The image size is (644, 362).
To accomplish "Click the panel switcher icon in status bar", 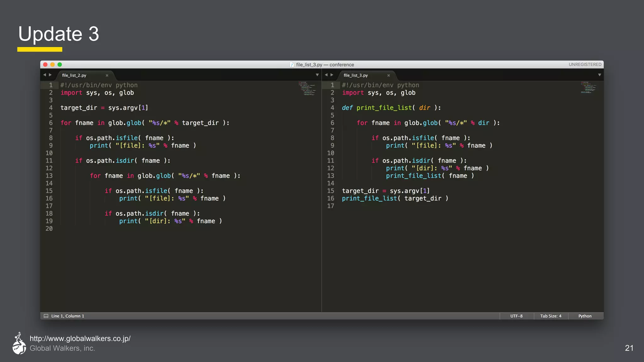I will pos(46,316).
